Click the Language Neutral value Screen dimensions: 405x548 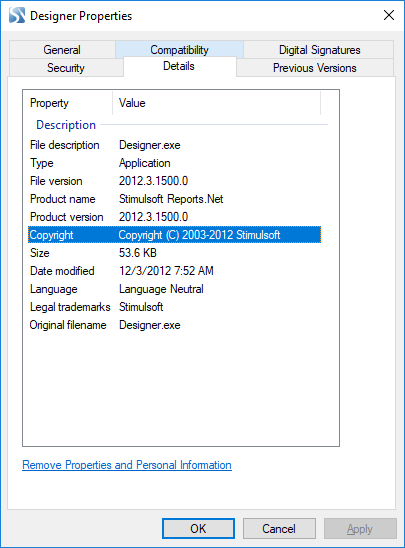point(161,289)
